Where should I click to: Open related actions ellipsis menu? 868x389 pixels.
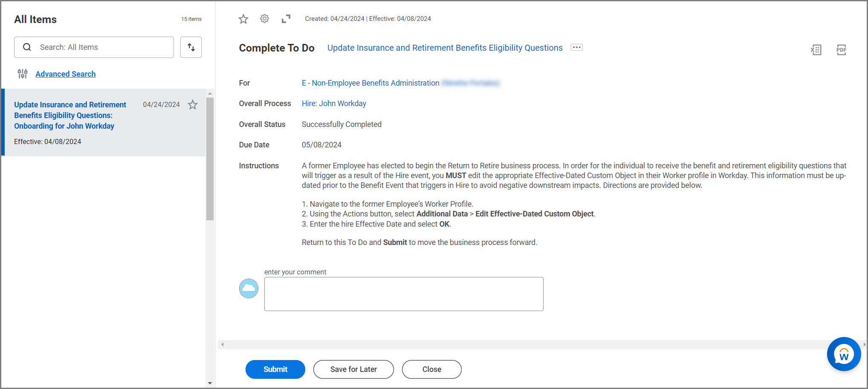click(x=577, y=47)
